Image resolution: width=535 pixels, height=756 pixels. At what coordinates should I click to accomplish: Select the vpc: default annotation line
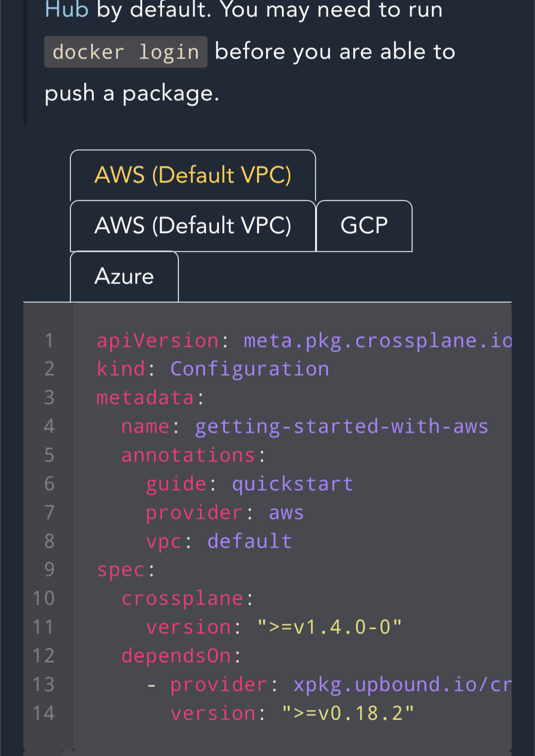coord(218,541)
